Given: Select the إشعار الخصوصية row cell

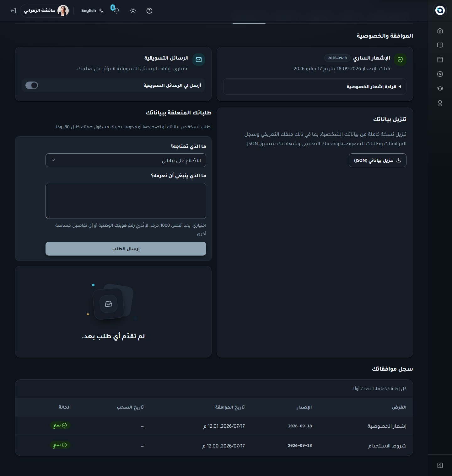Looking at the screenshot, I should tap(387, 426).
